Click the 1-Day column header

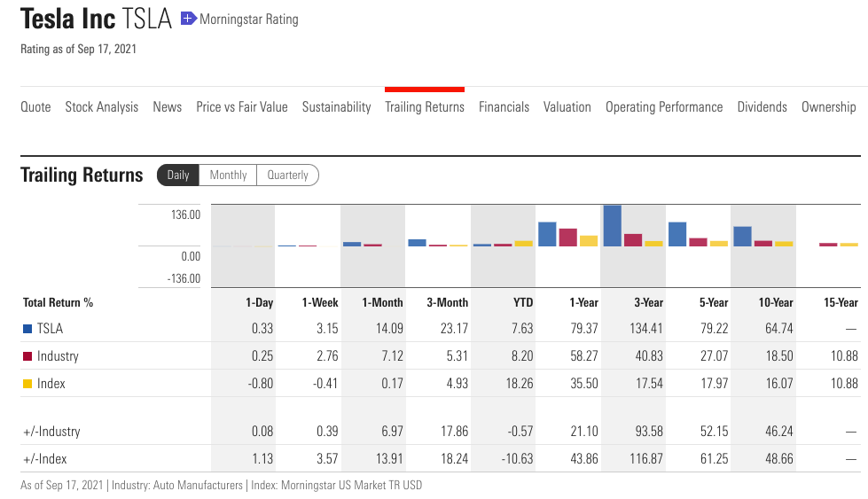260,302
